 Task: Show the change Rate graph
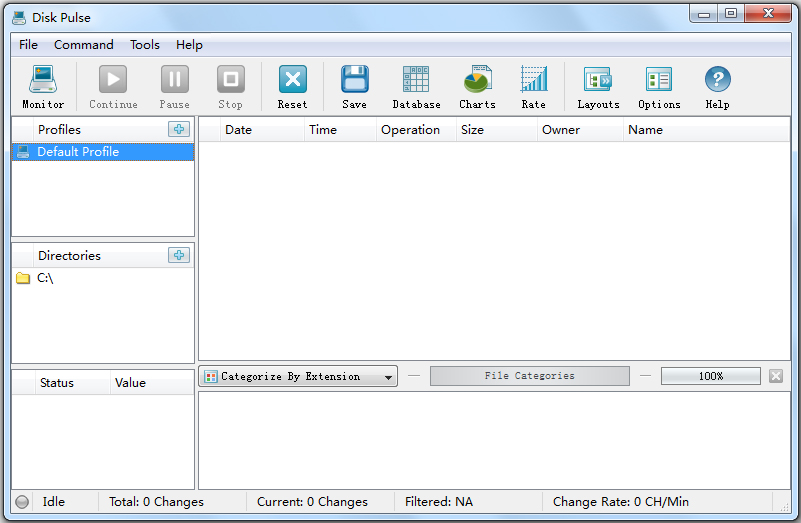(x=533, y=87)
